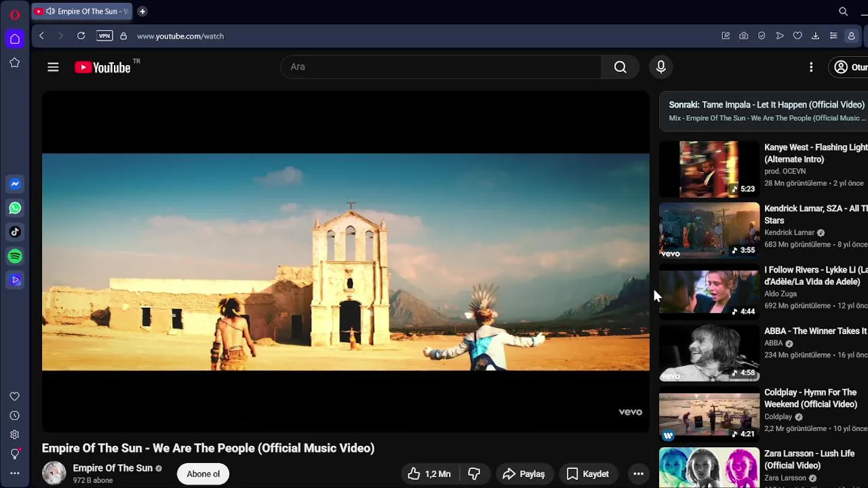Click the Ara search field

point(441,67)
